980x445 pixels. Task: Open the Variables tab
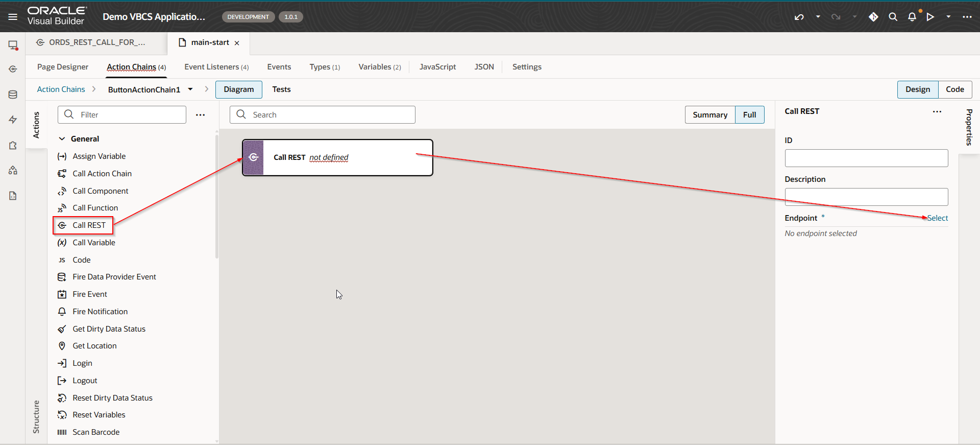[x=379, y=67]
